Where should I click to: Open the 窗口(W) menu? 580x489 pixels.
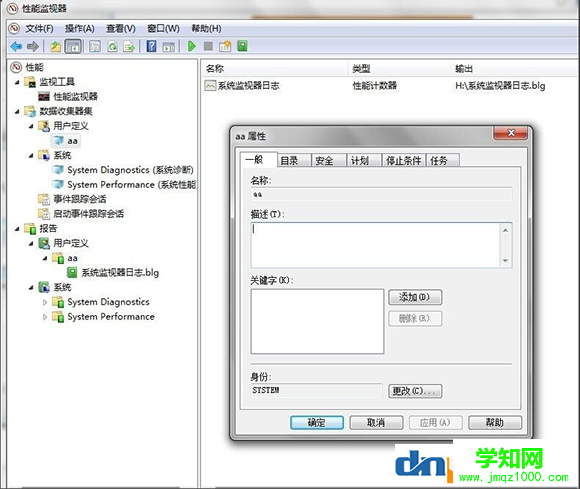[x=163, y=28]
